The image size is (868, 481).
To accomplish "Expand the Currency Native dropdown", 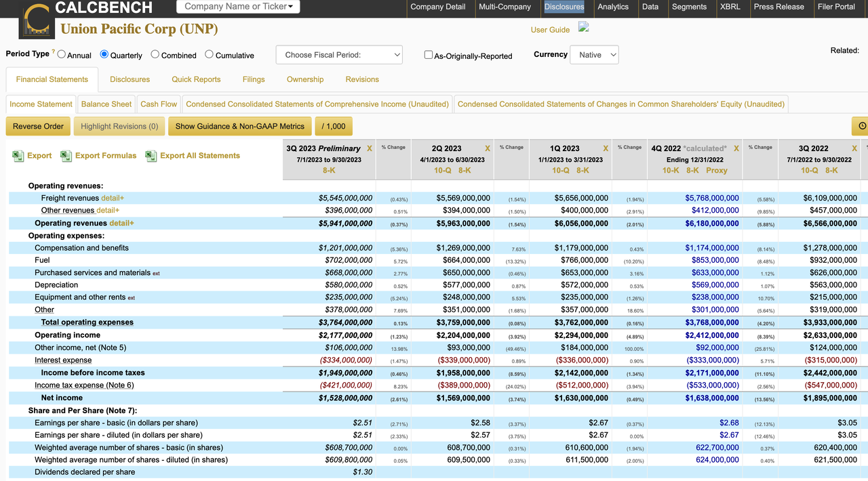I will (594, 55).
